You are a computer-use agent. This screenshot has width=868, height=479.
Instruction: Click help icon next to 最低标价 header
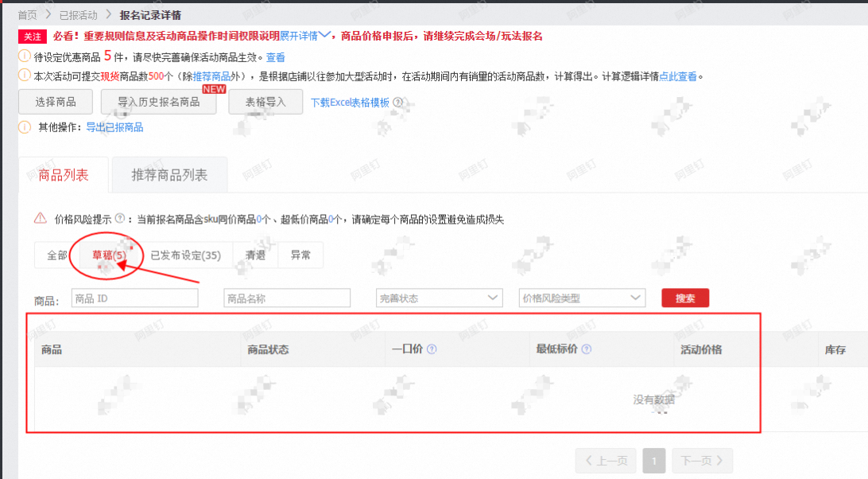tap(587, 349)
